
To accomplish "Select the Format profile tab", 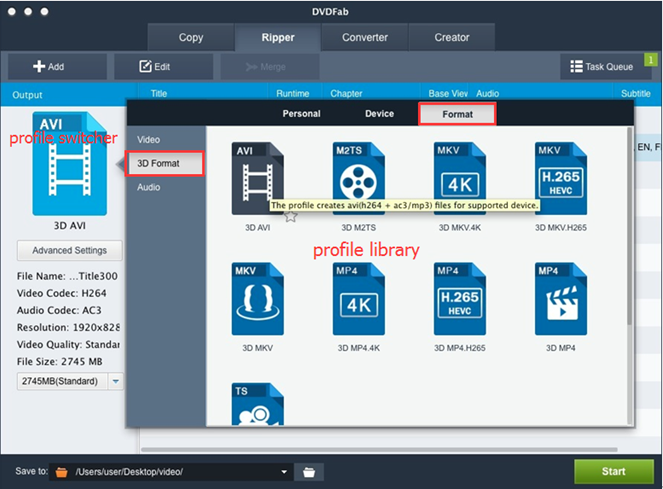I will point(457,114).
